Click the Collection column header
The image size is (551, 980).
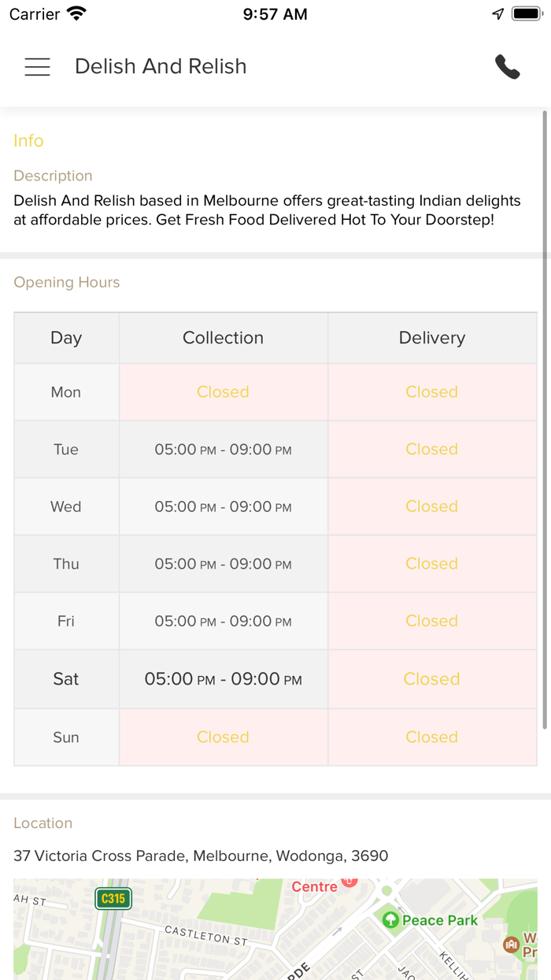point(223,338)
